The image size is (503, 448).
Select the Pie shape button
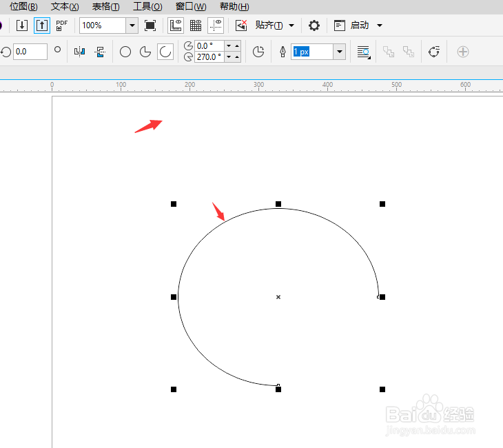click(x=145, y=52)
